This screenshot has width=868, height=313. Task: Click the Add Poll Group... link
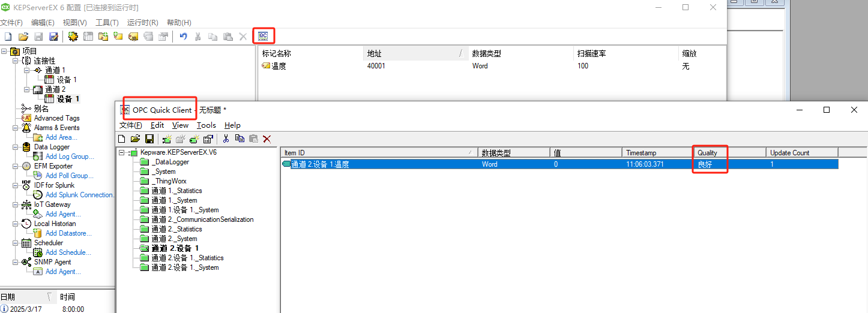pos(70,176)
